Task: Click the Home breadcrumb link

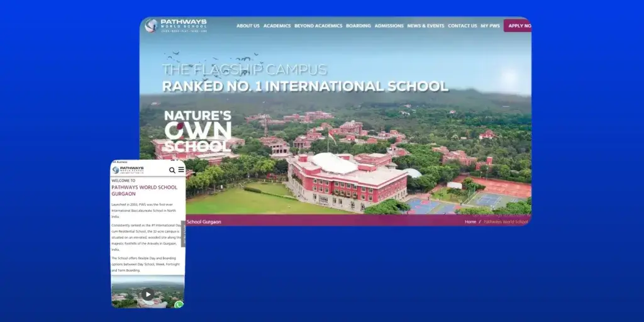Action: (470, 222)
